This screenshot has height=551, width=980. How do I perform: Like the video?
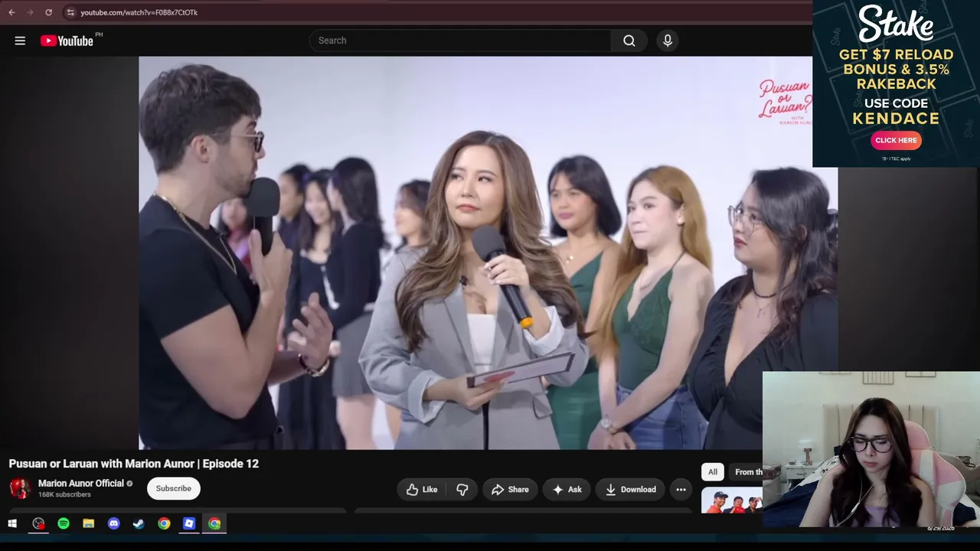[x=422, y=490]
